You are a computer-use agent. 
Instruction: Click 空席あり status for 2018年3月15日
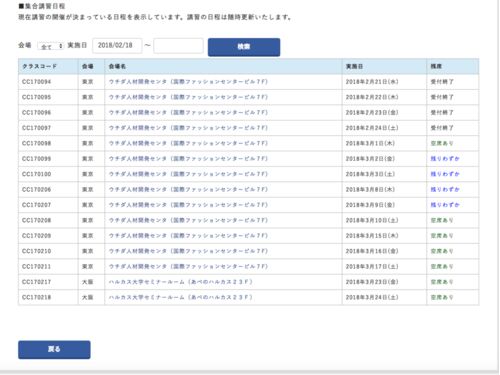(x=442, y=235)
